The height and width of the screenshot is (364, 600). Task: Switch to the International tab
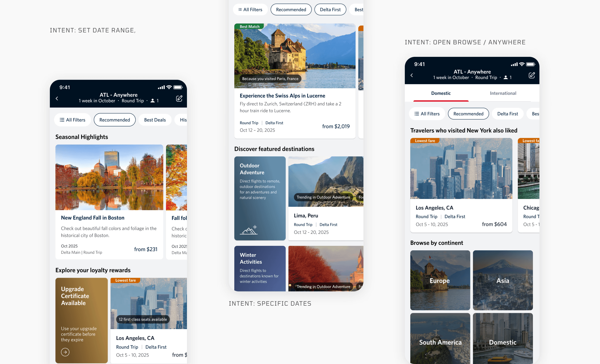point(503,93)
